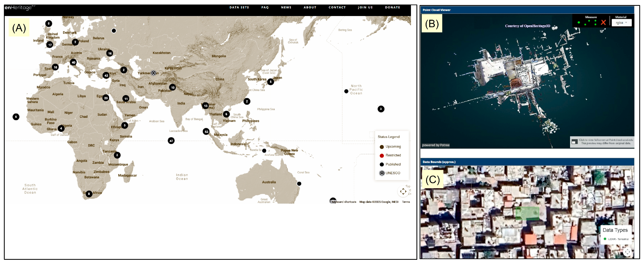Click the cluster marker labeled 53

(x=206, y=131)
